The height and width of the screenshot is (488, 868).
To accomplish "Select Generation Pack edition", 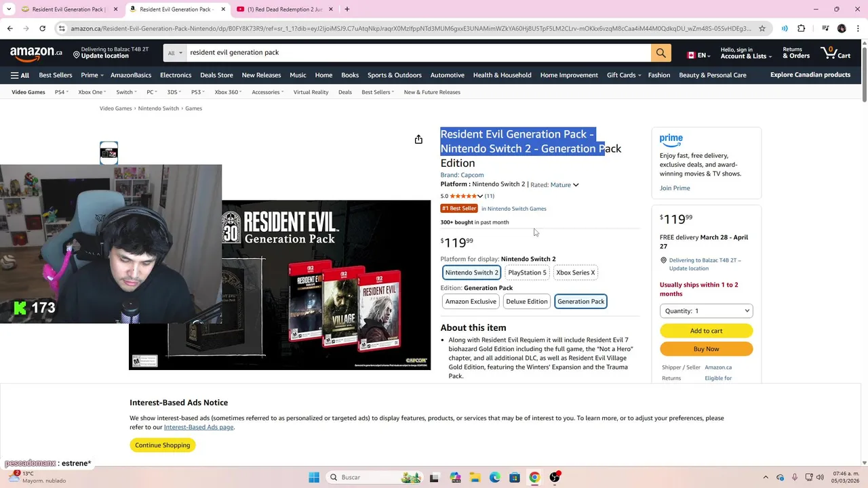I will point(581,302).
